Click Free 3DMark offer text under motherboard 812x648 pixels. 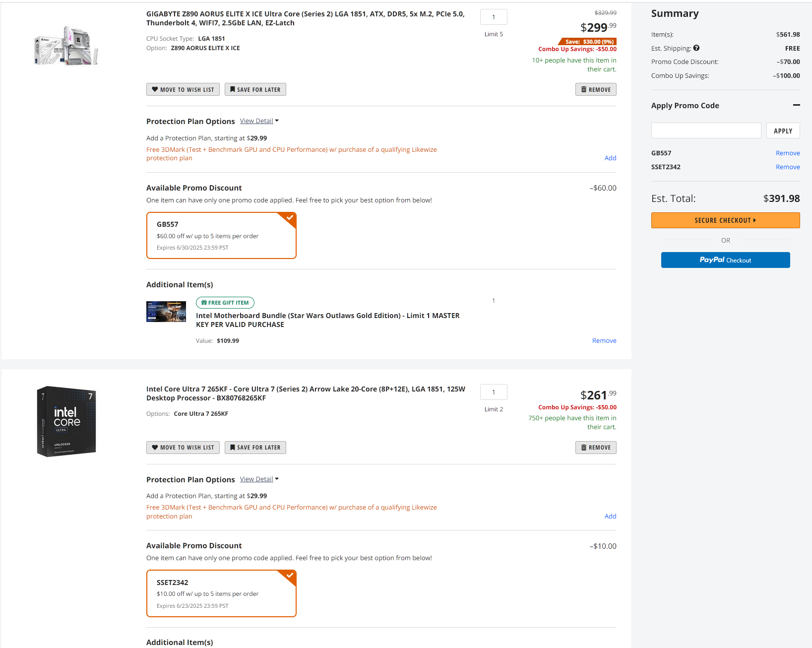292,154
